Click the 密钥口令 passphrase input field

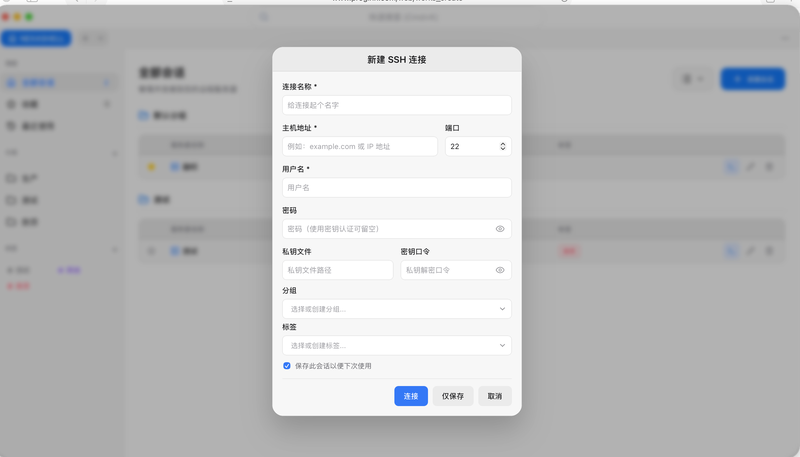click(446, 270)
